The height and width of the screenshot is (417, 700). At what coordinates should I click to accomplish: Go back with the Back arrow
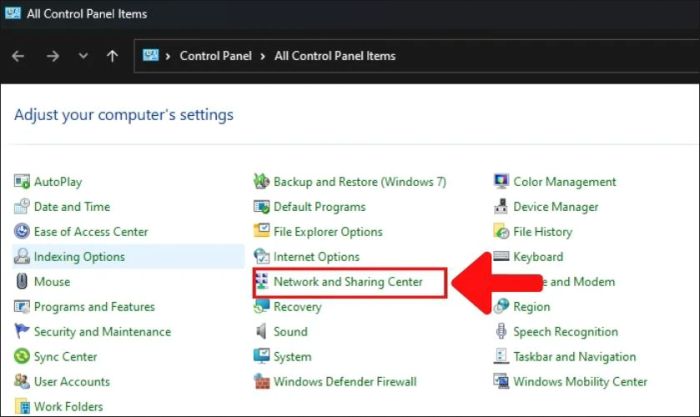(x=18, y=56)
